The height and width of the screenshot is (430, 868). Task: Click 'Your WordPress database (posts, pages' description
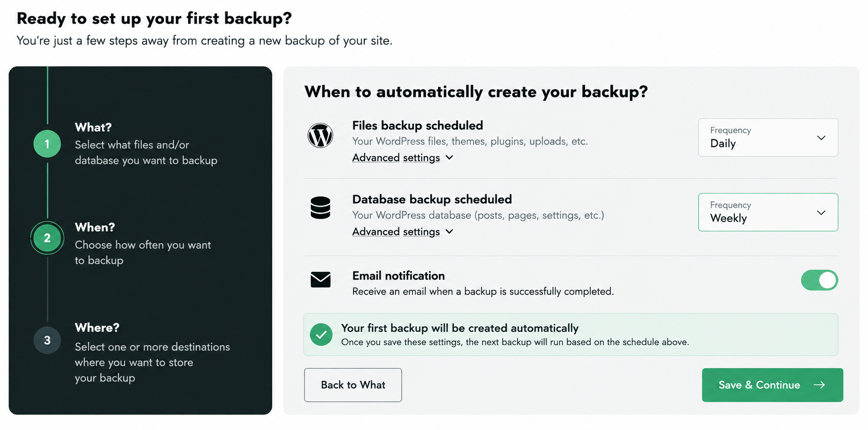click(478, 215)
